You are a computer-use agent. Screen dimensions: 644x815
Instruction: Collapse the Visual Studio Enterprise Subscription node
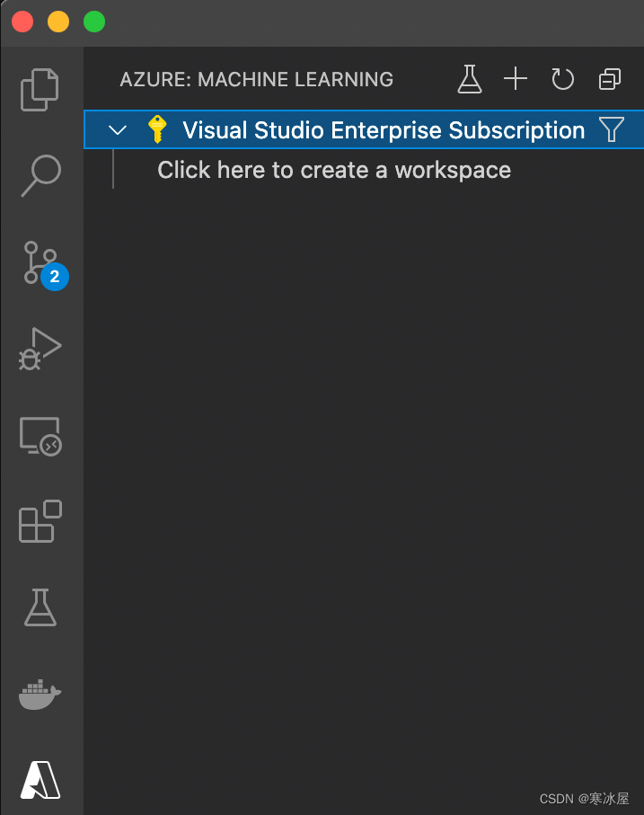point(116,129)
